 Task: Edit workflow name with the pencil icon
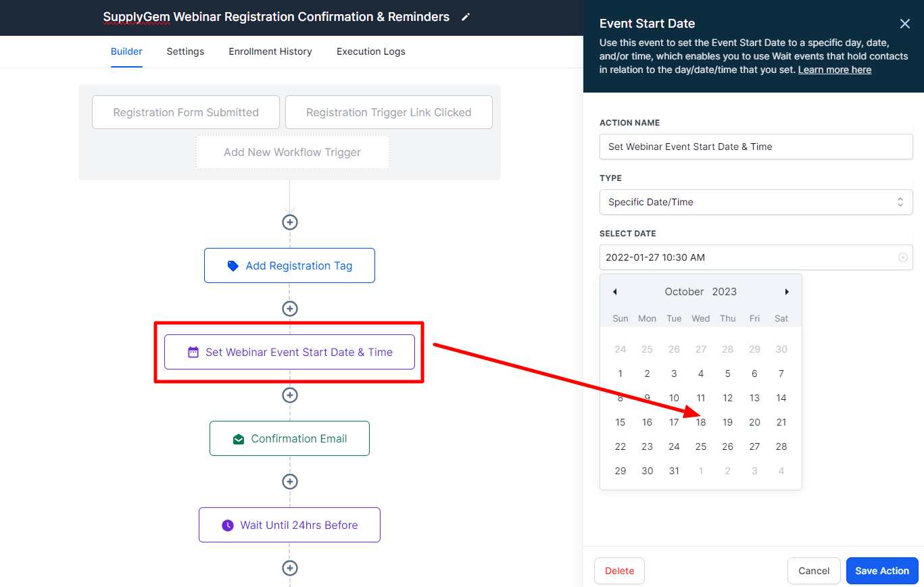[465, 18]
